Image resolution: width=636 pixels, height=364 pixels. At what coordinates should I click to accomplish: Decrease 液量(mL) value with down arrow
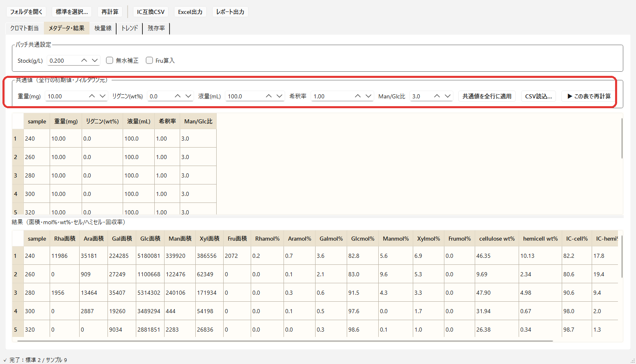pos(279,96)
